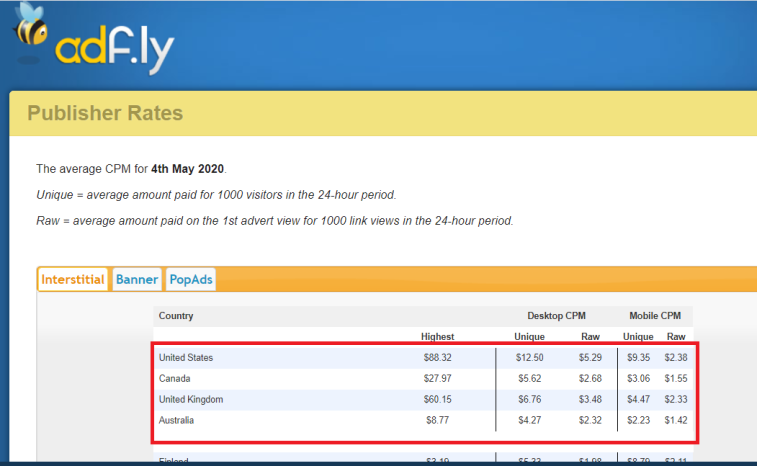Select the $88.32 highest rate cell
Image resolution: width=757 pixels, height=466 pixels.
[437, 358]
